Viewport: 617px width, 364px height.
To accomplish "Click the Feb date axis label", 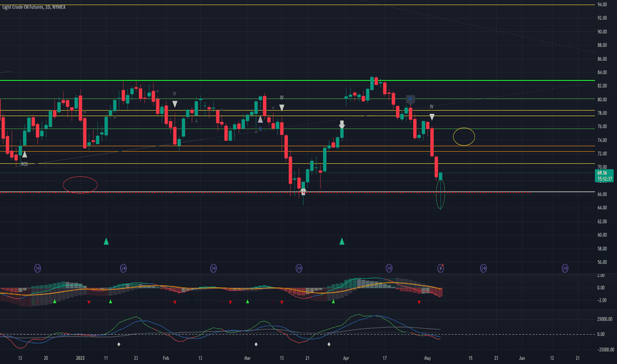I will [x=166, y=358].
